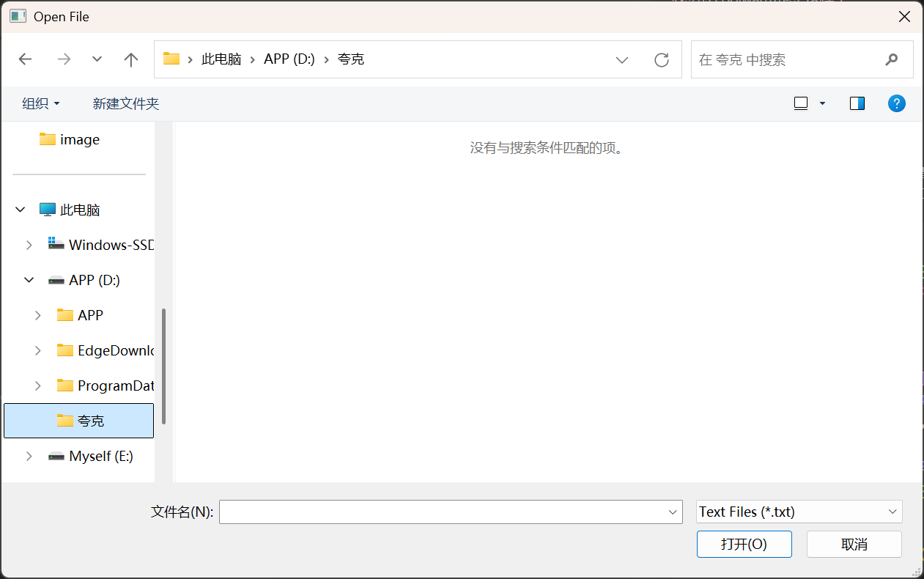The width and height of the screenshot is (924, 579).
Task: Select the EdgeDownload folder
Action: (x=105, y=350)
